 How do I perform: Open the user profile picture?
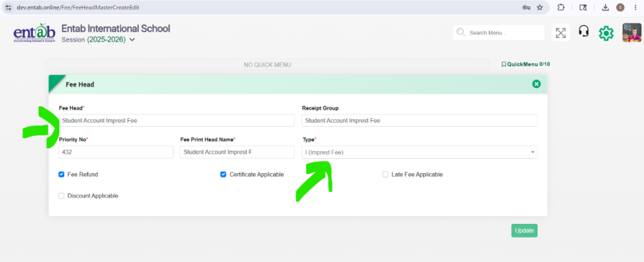click(632, 32)
